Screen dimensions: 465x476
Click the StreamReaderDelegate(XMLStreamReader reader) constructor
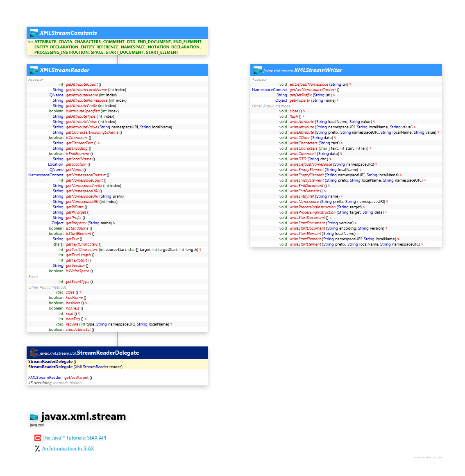click(x=75, y=367)
